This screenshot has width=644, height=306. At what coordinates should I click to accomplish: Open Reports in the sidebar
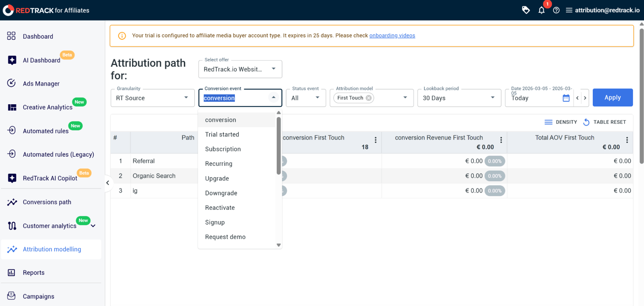pyautogui.click(x=34, y=273)
